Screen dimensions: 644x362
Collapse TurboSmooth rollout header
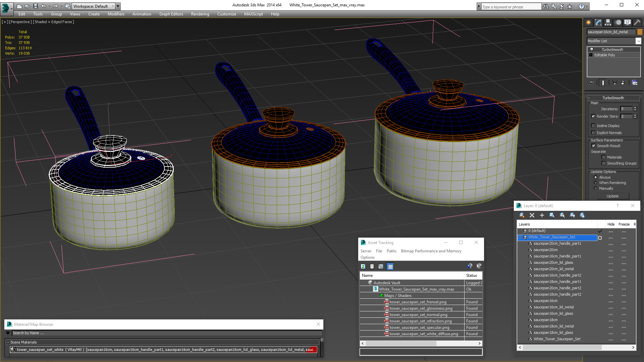point(613,98)
